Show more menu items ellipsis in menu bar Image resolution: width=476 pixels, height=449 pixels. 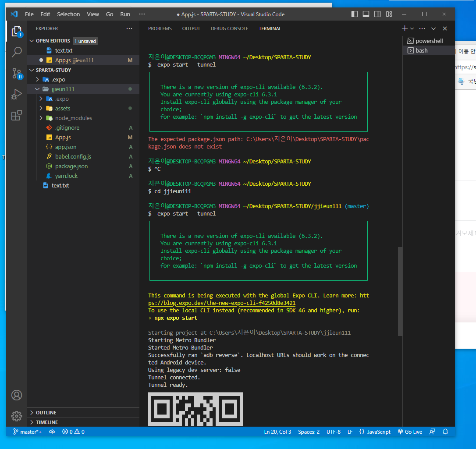(142, 14)
